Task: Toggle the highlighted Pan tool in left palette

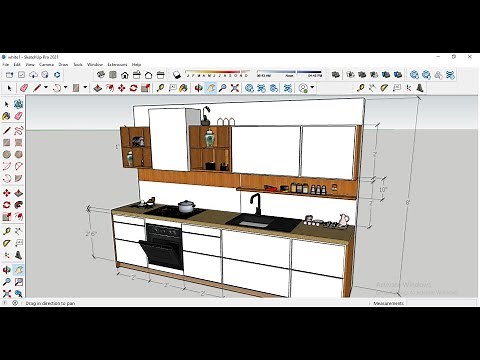Action: (x=19, y=270)
